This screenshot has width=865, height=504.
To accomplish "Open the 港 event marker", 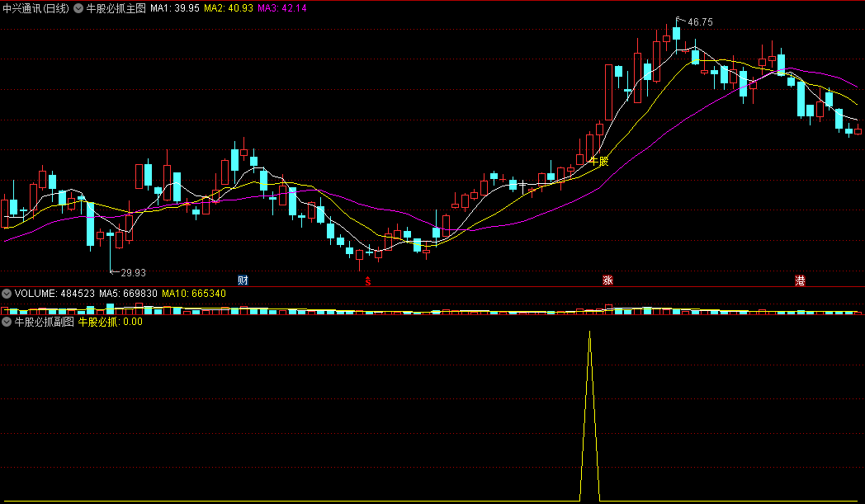I will (x=800, y=280).
